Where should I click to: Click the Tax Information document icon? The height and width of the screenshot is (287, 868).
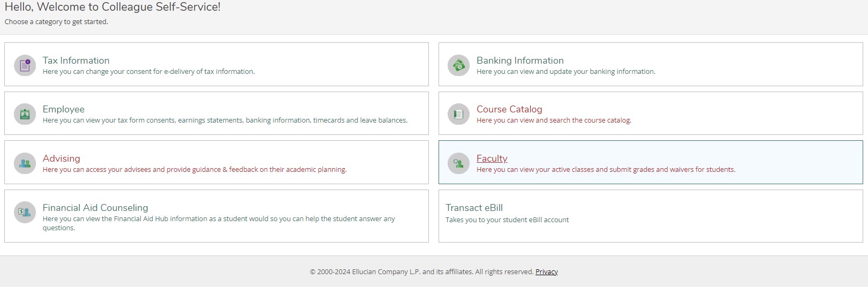point(25,65)
